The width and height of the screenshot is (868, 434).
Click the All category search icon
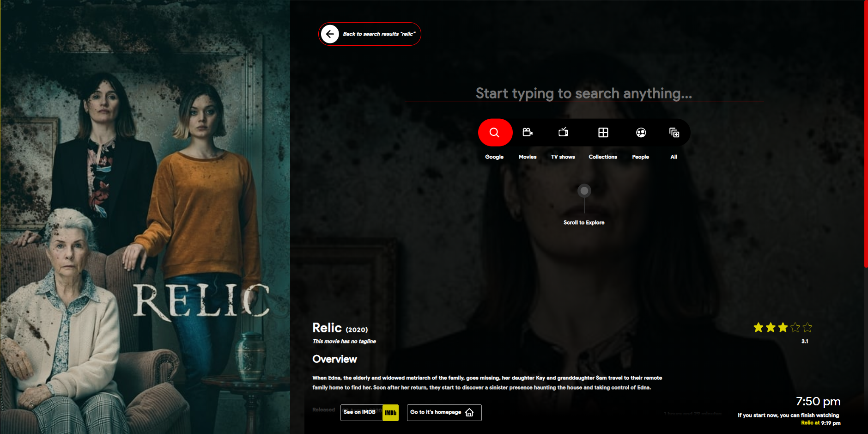coord(674,132)
